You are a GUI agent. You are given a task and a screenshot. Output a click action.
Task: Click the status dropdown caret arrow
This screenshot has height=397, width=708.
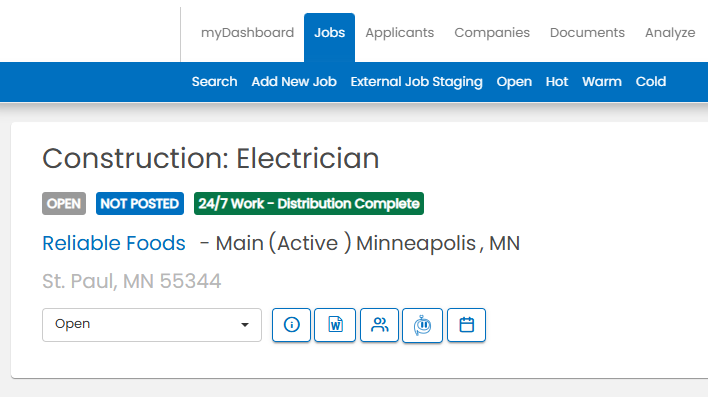[x=245, y=325]
